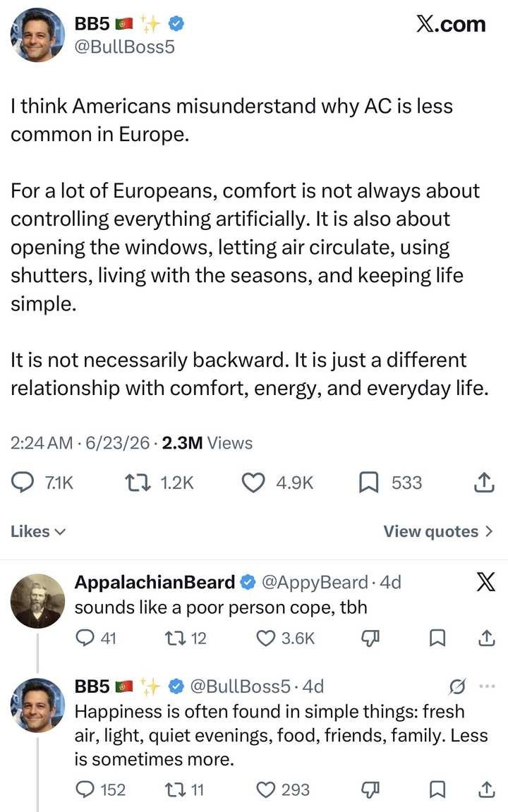Click the Grok icon on BB5's reply

point(456,686)
